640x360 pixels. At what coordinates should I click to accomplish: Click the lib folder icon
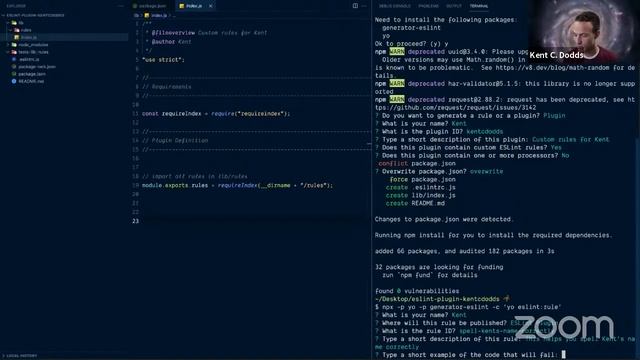(x=14, y=23)
